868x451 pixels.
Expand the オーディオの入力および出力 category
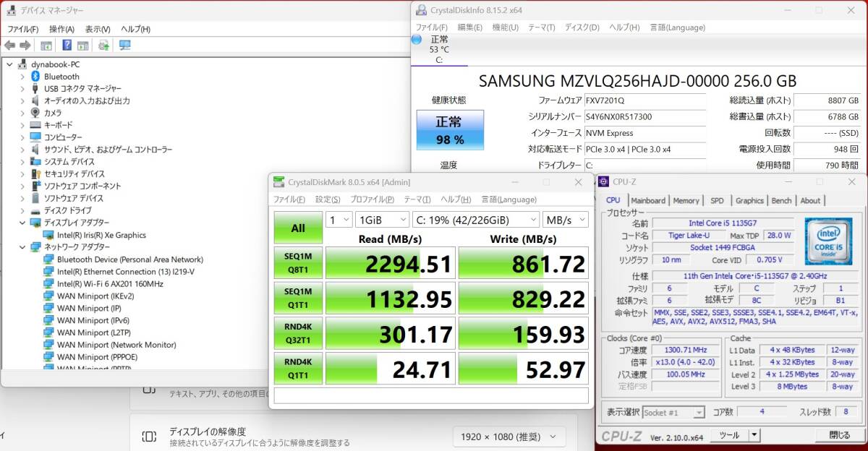[22, 100]
